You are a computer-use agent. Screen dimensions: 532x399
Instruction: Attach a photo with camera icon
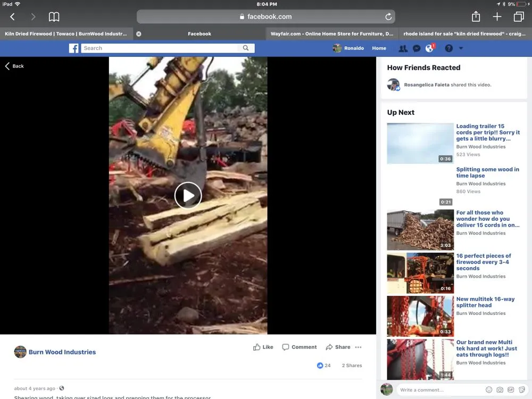coord(500,390)
